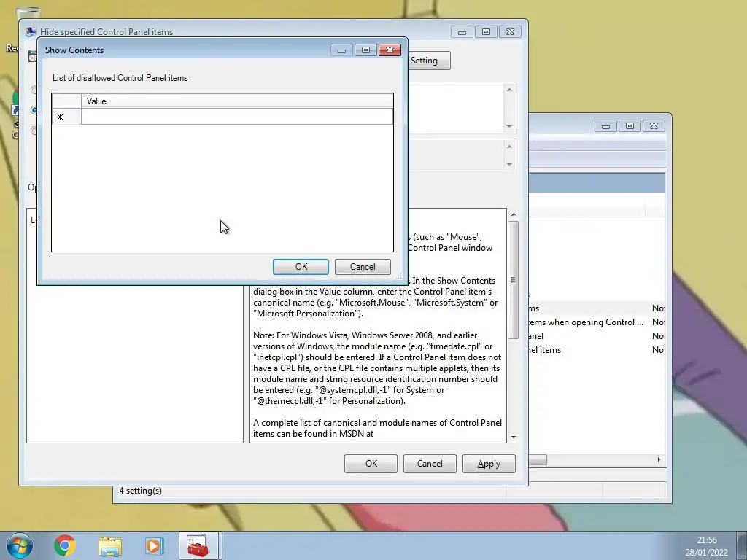
Task: Minimize Hide specified Control Panel items window
Action: (462, 32)
